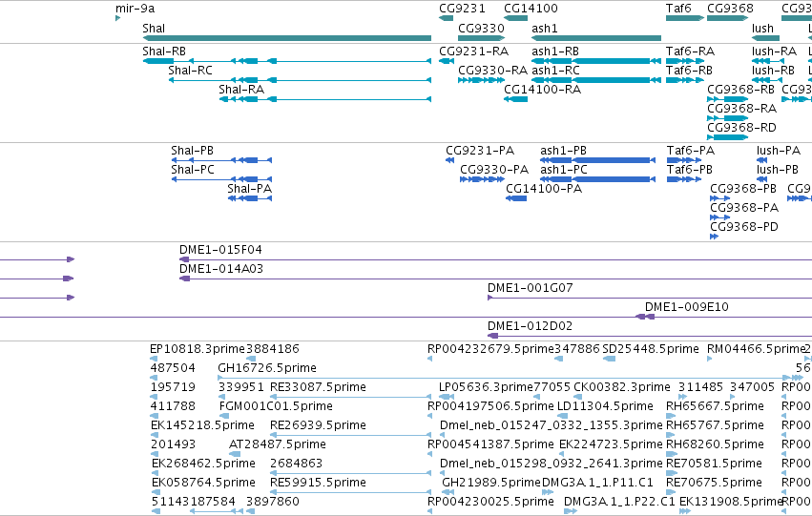Image resolution: width=812 pixels, height=516 pixels.
Task: Click the CG9330 gene label
Action: coord(481,29)
